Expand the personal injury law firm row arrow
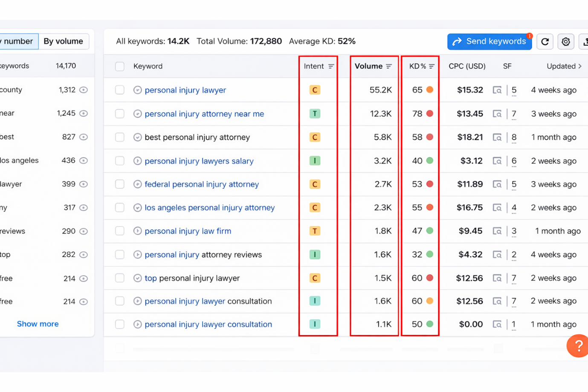The image size is (588, 392). [x=137, y=231]
